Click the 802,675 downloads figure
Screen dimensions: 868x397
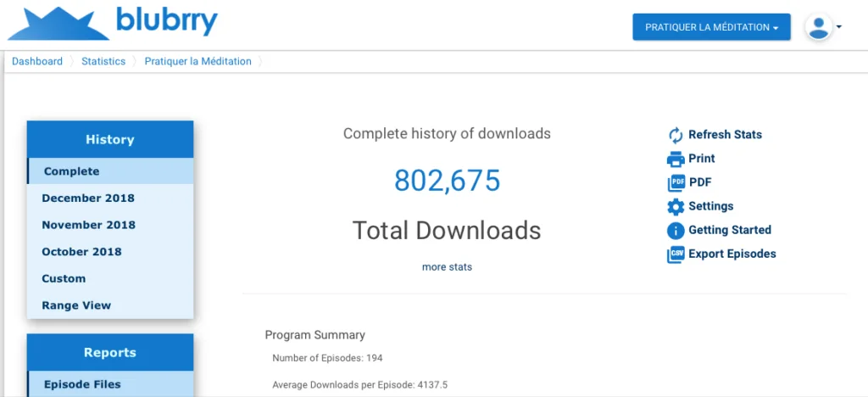(448, 181)
